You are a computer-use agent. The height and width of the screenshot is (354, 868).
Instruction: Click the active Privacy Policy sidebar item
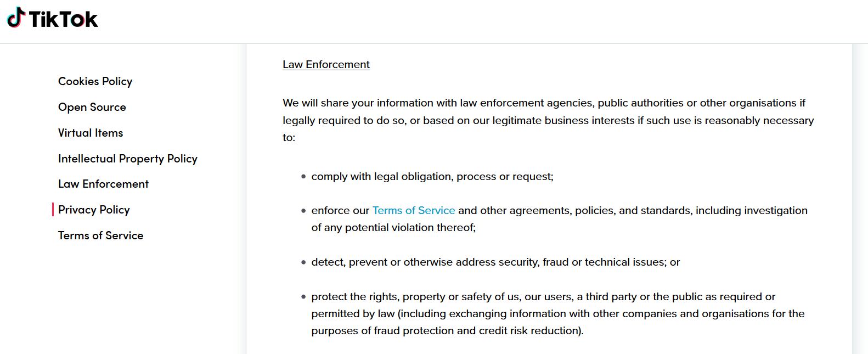[x=94, y=210]
